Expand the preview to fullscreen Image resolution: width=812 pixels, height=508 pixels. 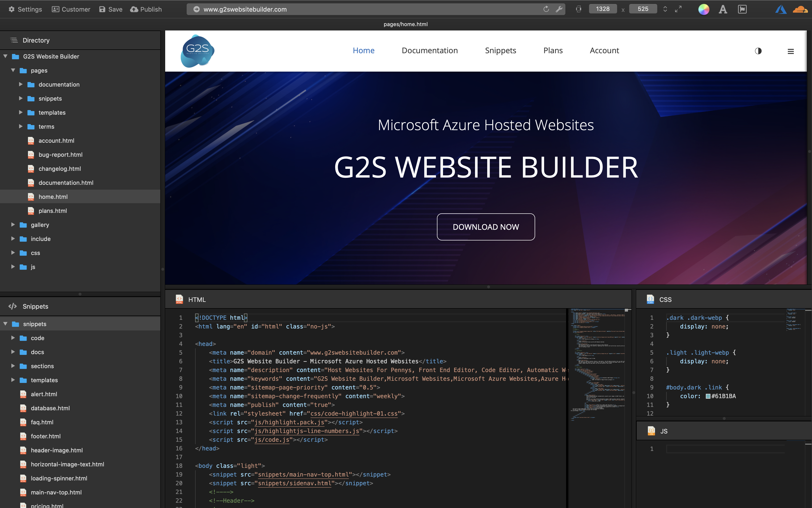point(678,9)
